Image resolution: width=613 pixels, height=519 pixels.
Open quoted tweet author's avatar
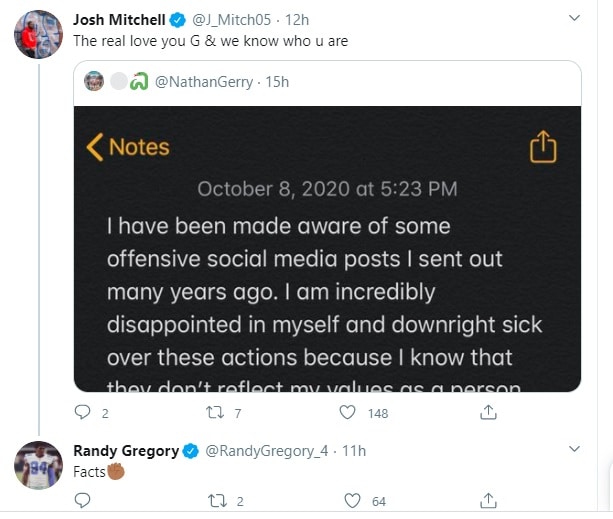(x=94, y=81)
